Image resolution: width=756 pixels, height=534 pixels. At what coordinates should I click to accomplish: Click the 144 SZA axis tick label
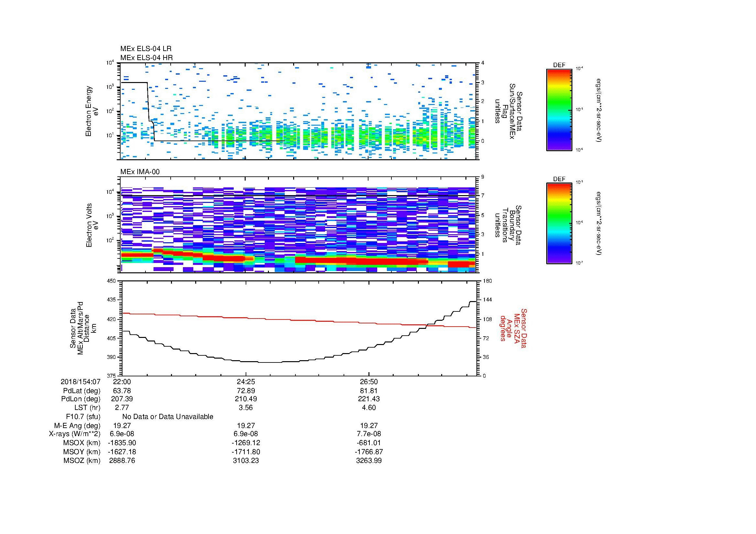coord(487,300)
